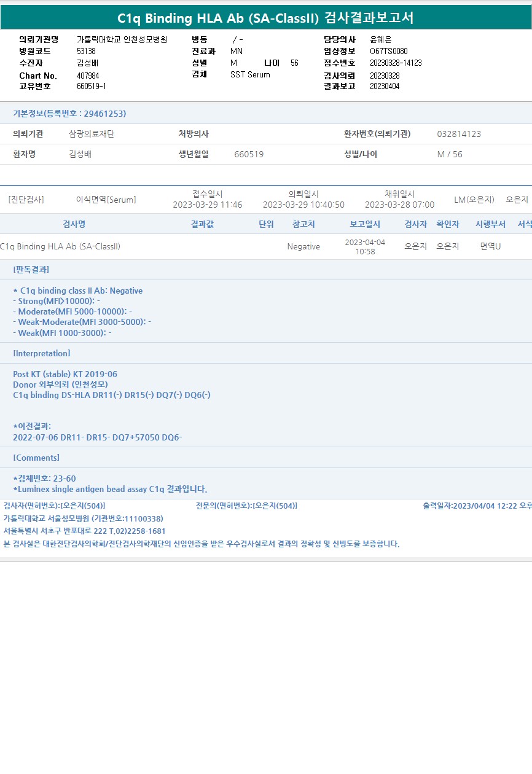Click birthdate value 660519
532x774 pixels.
coord(249,154)
